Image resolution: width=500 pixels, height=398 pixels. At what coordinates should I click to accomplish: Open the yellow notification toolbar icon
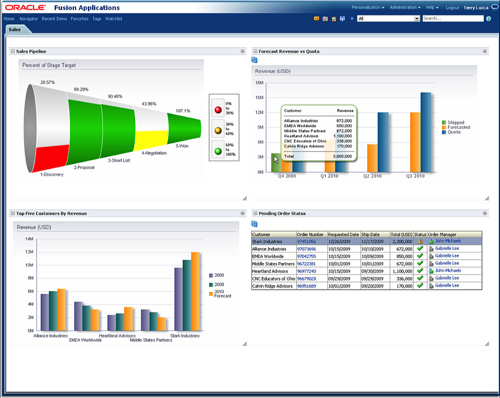click(316, 19)
